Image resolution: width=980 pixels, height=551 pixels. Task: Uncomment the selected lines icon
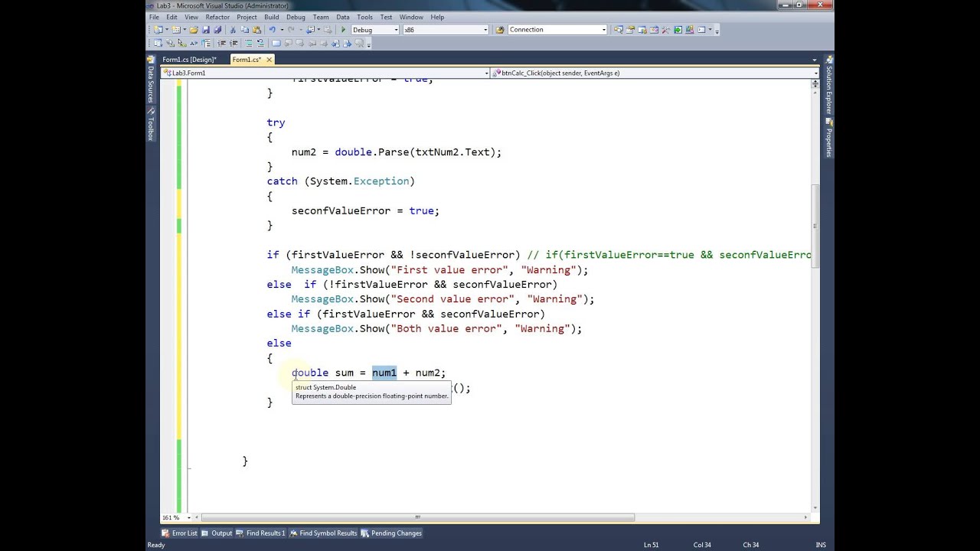pyautogui.click(x=260, y=43)
